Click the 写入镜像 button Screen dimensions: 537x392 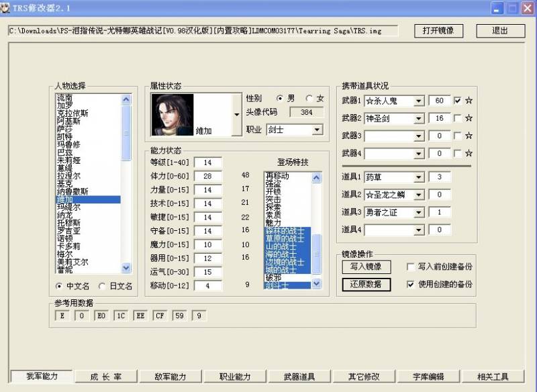366,266
